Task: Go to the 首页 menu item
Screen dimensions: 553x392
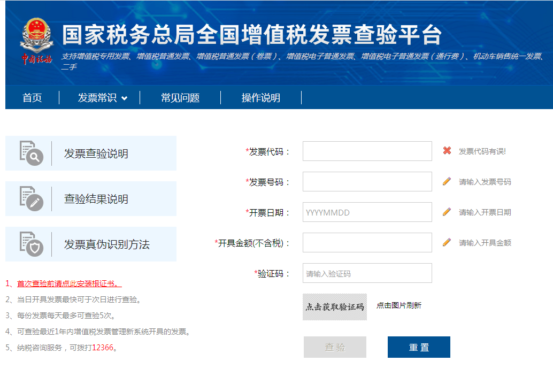Action: [32, 98]
